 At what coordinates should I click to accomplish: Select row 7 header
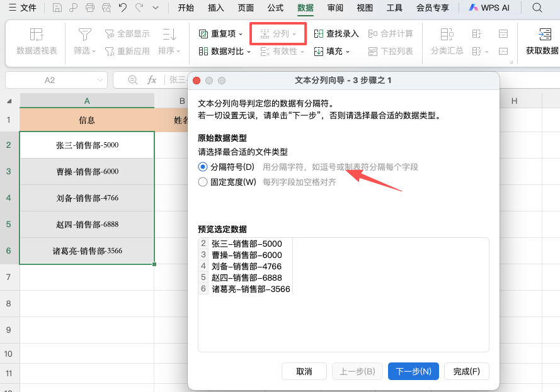click(9, 277)
